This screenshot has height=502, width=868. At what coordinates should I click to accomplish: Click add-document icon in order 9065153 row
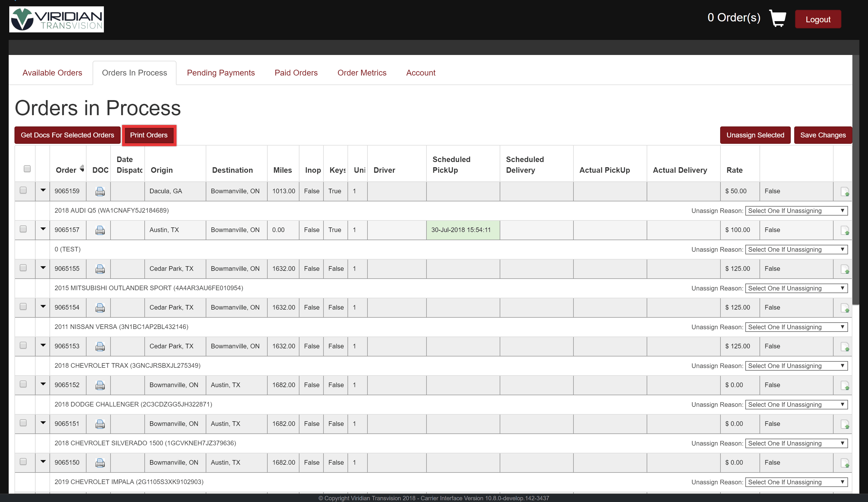845,347
